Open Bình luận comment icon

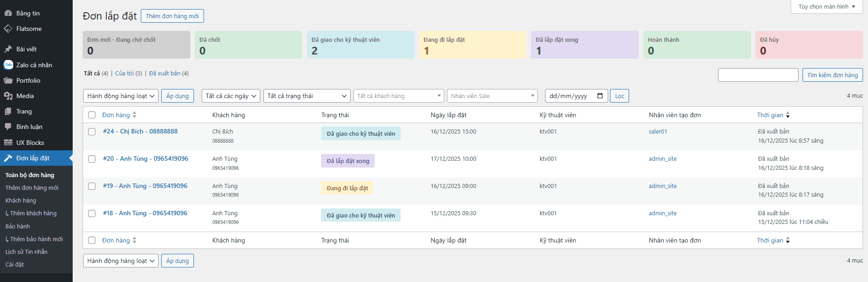(x=8, y=127)
